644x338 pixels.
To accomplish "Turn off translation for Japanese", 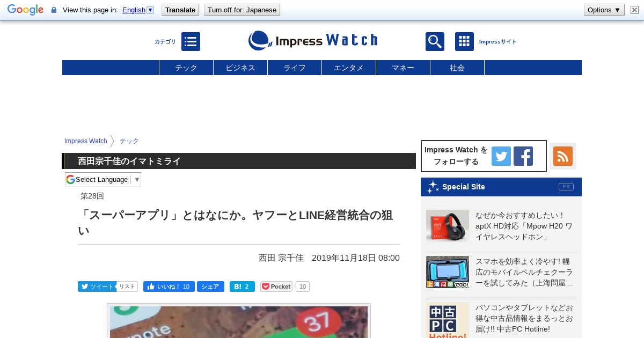I will [242, 10].
